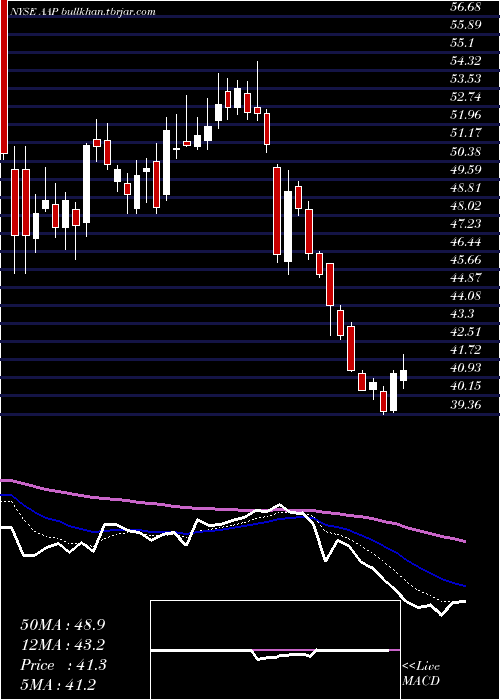Viewport: 500px width, 700px height.
Task: Select the 47.23 price axis label
Action: click(x=465, y=224)
